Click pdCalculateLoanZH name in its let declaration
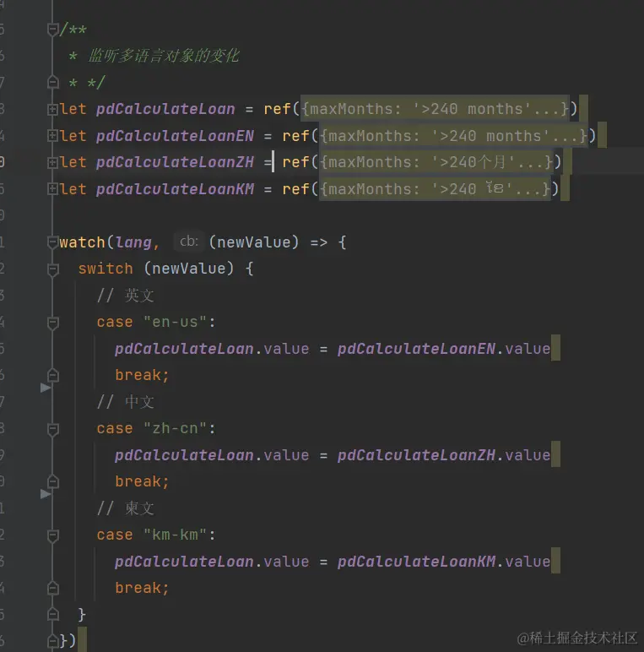The image size is (644, 652). click(x=175, y=162)
